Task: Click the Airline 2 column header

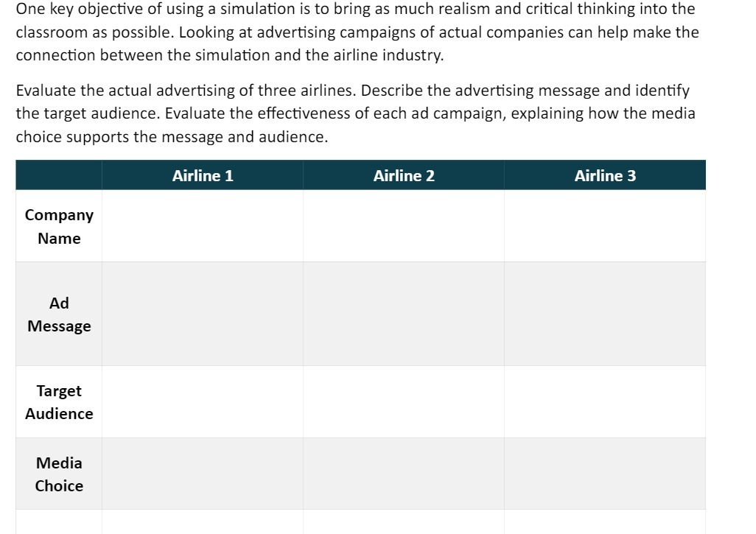Action: tap(404, 175)
